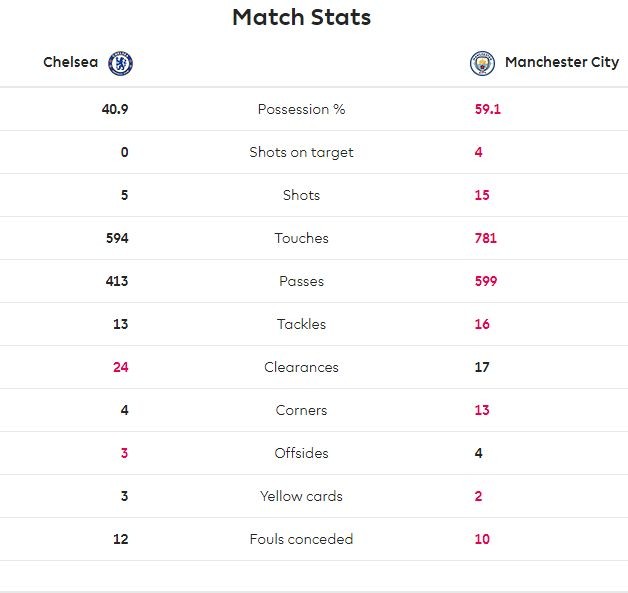Select Chelsea's 413 passes value
628x593 pixels.
click(x=117, y=281)
